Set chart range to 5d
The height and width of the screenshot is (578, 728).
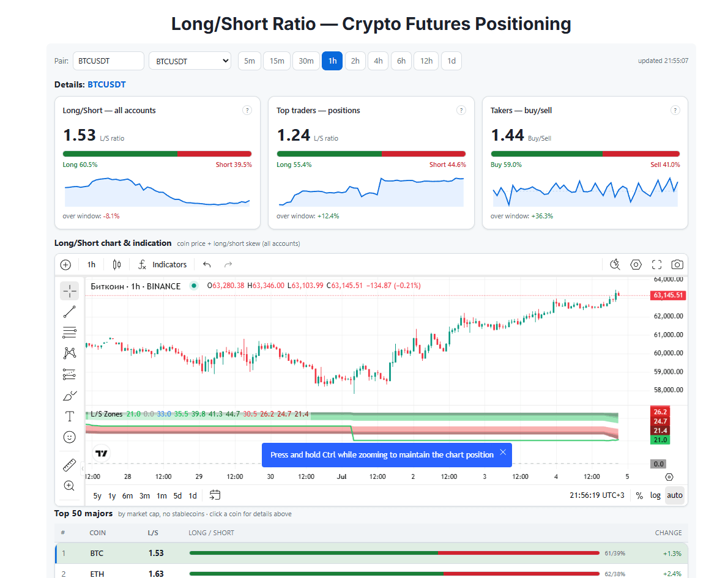tap(178, 496)
